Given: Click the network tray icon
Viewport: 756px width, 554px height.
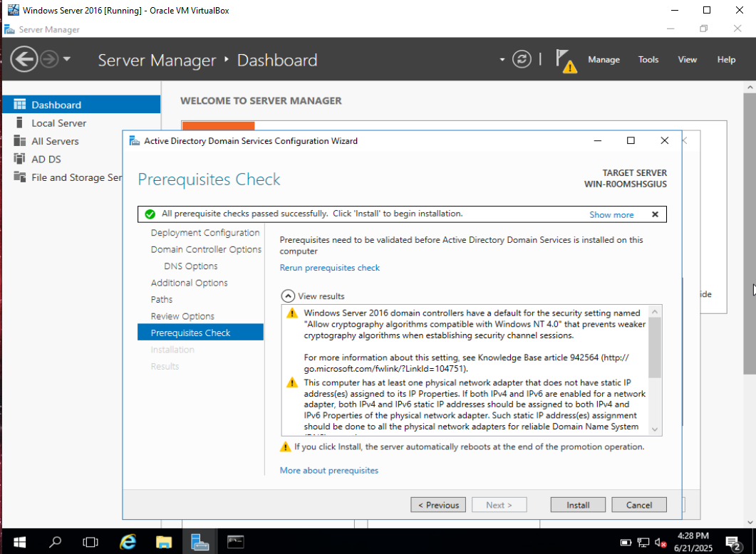Looking at the screenshot, I should [643, 543].
